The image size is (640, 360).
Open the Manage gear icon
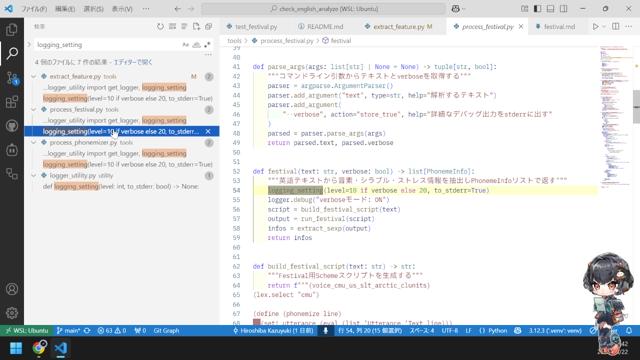pos(12,313)
